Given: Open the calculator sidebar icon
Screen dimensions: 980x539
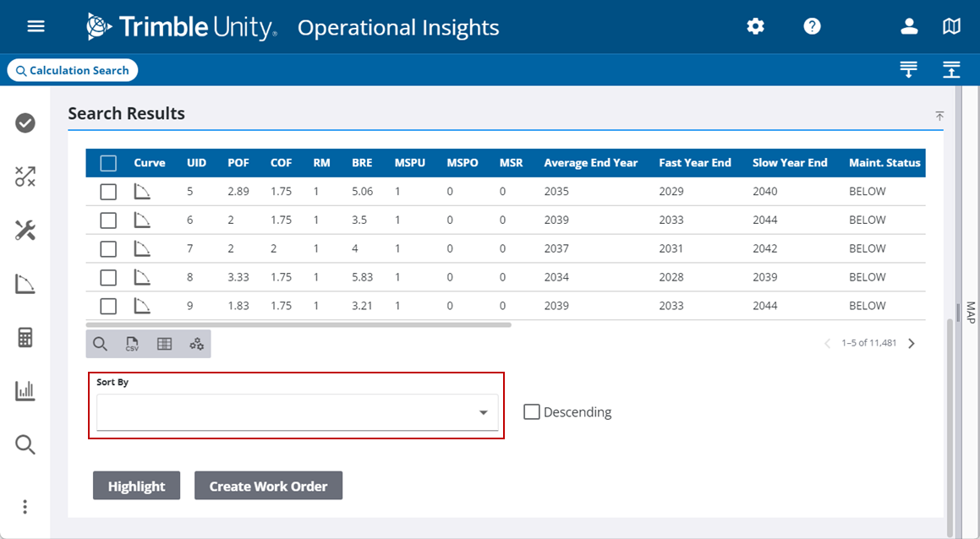Looking at the screenshot, I should [x=25, y=337].
